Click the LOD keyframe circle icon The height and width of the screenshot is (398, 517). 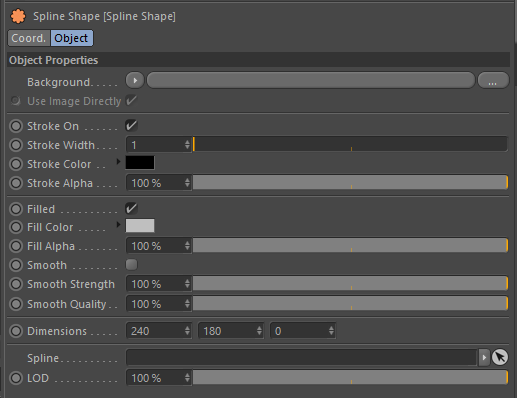[16, 378]
